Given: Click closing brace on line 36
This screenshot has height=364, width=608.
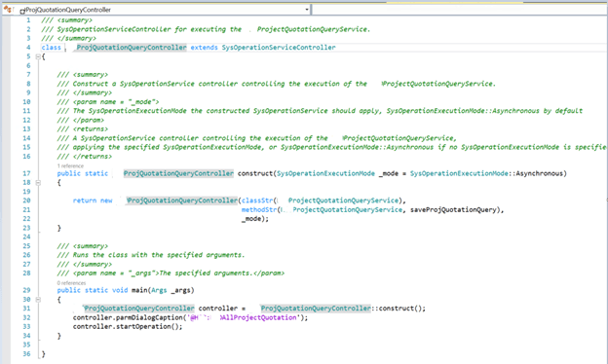Looking at the screenshot, I should [43, 353].
